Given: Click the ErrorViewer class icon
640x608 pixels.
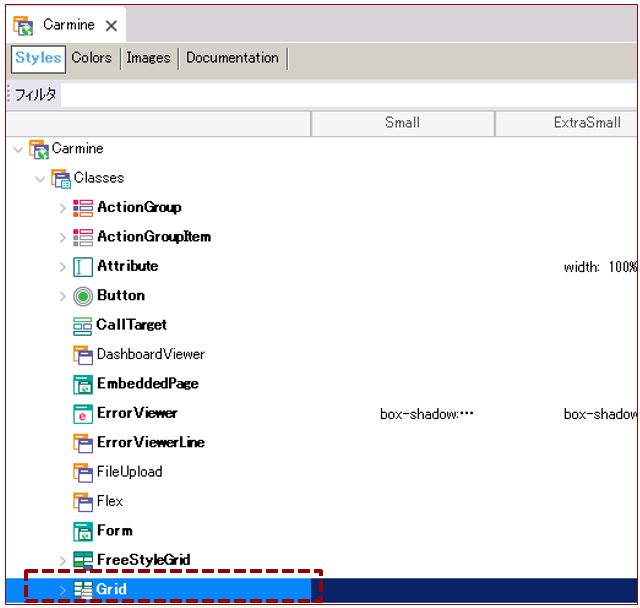Looking at the screenshot, I should pyautogui.click(x=83, y=414).
